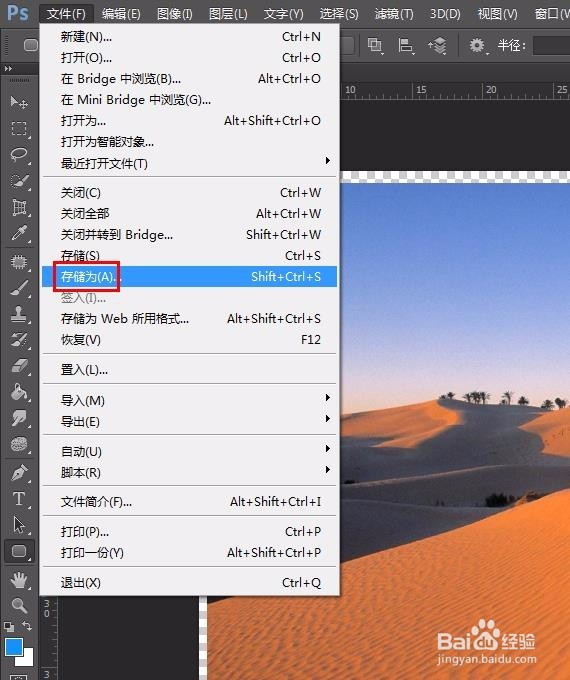
Task: Select the Horizontal Type tool
Action: 19,499
